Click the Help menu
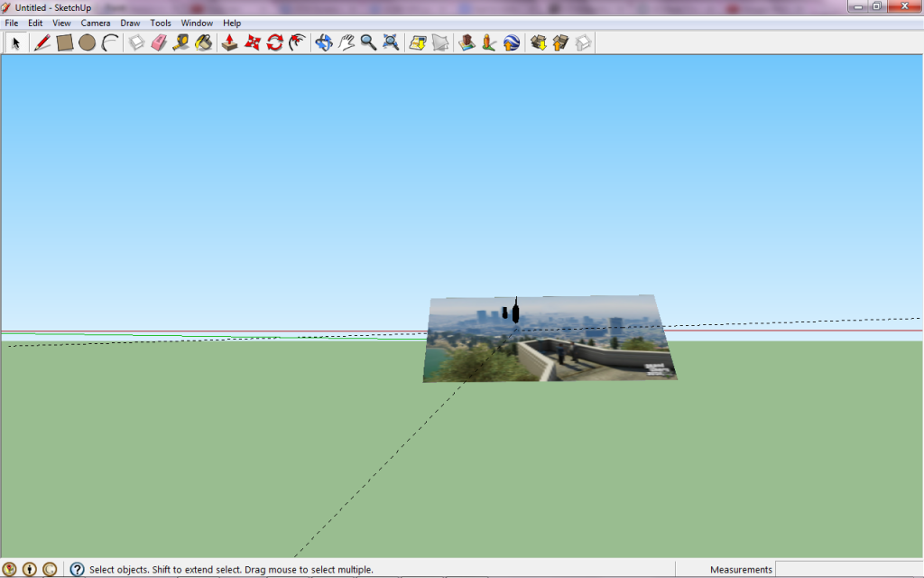 click(x=232, y=23)
